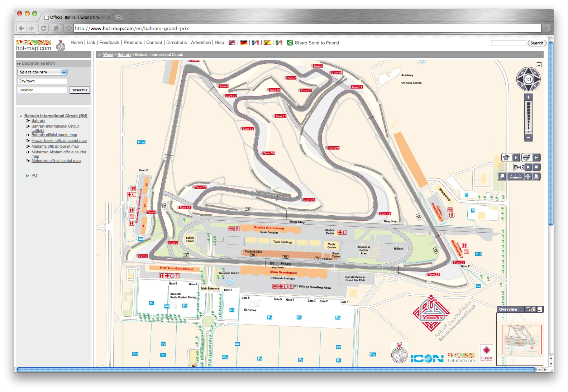The image size is (568, 392).
Task: Click the map zoom out minus button
Action: [528, 138]
